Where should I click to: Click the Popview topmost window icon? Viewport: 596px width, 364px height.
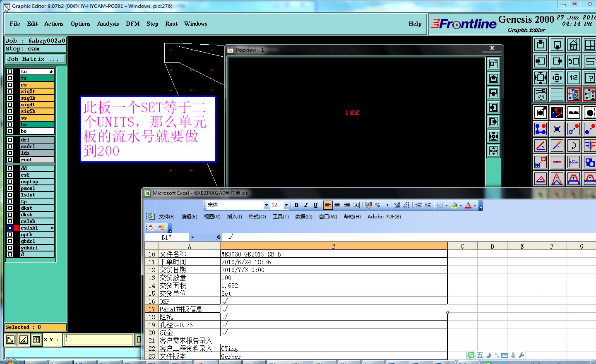(493, 64)
